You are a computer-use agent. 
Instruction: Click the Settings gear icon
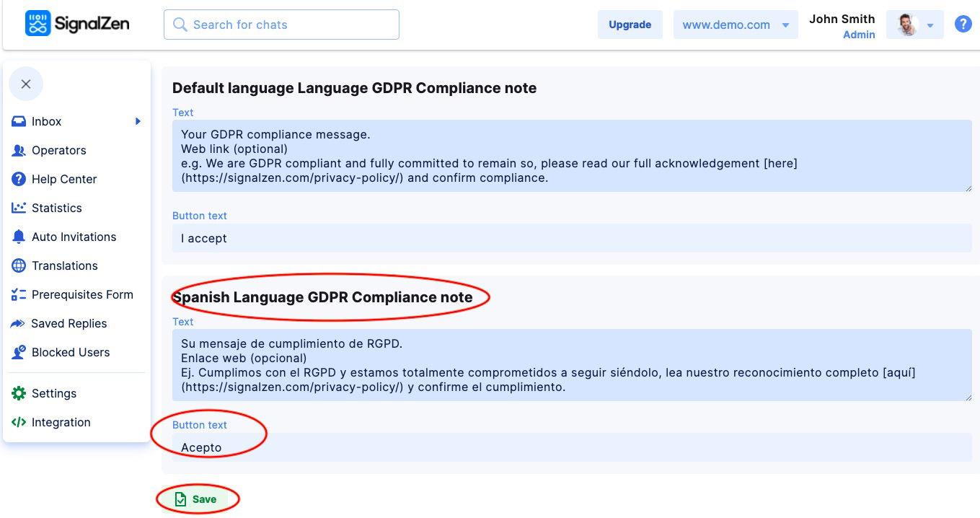pyautogui.click(x=19, y=394)
